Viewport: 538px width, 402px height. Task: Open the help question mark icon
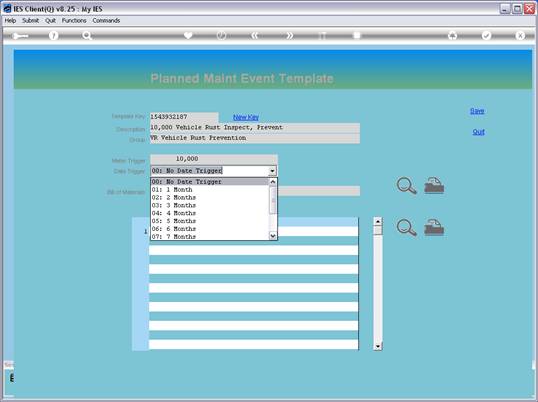click(x=54, y=35)
